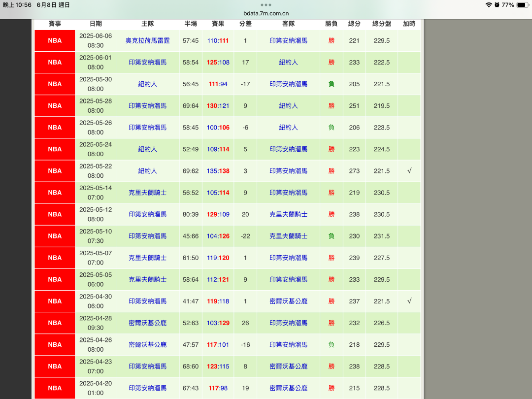Viewport: 532px width, 399px height.
Task: Open score 119:118 match link
Action: tap(218, 301)
